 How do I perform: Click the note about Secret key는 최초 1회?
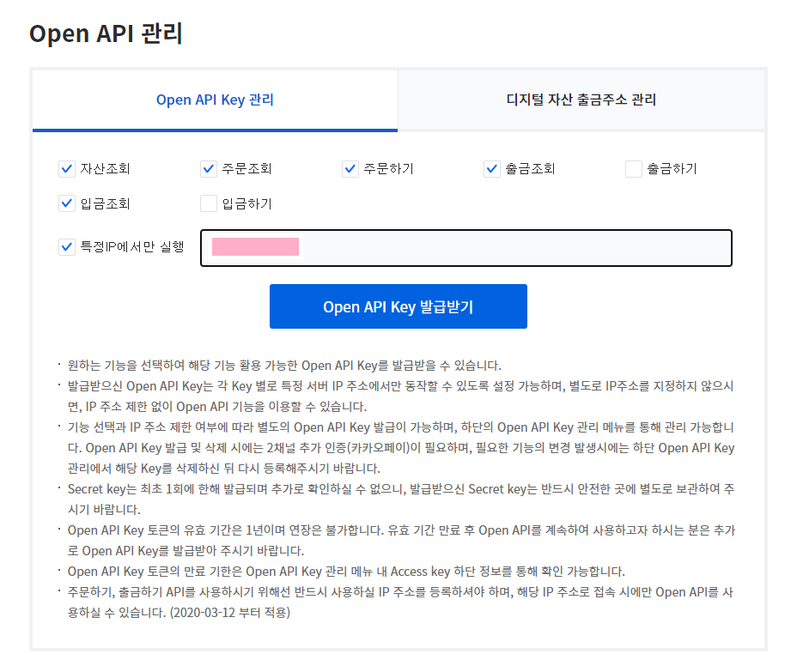(401, 499)
